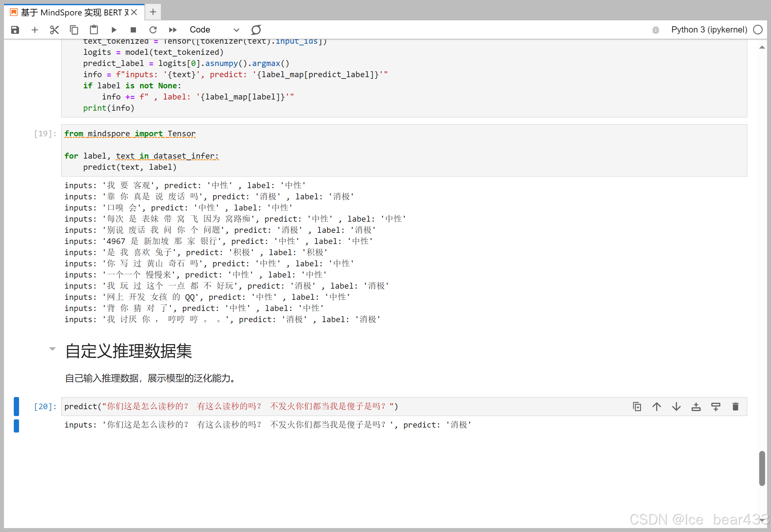Open the Code cell type dropdown
This screenshot has height=532, width=771.
pos(214,30)
